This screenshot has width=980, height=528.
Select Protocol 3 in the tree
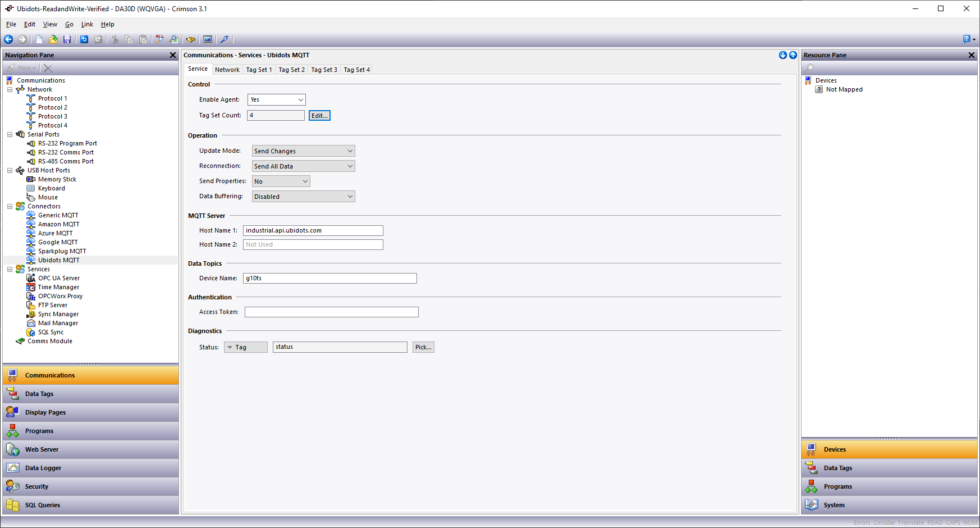pyautogui.click(x=53, y=116)
